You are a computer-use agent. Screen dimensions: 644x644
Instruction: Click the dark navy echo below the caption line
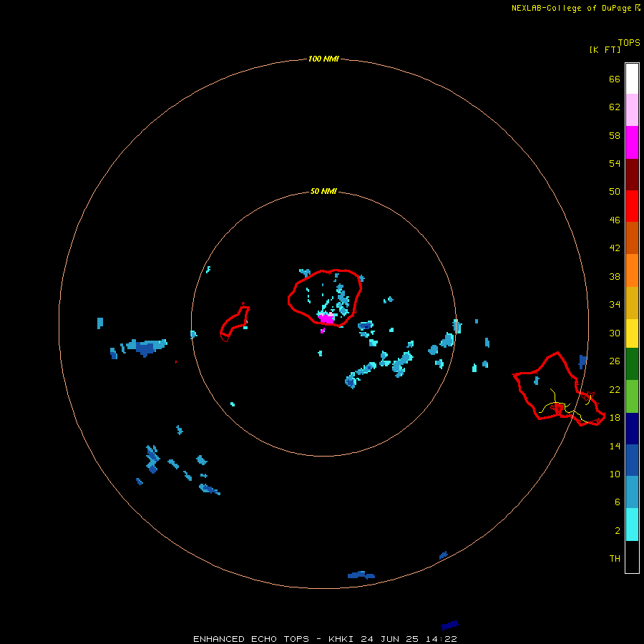coord(450,625)
